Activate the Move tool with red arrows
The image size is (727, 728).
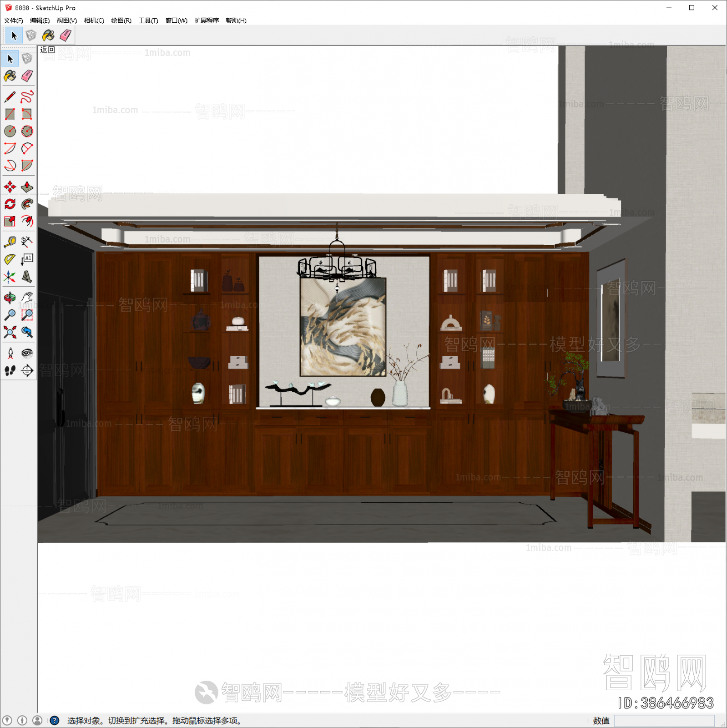click(10, 187)
